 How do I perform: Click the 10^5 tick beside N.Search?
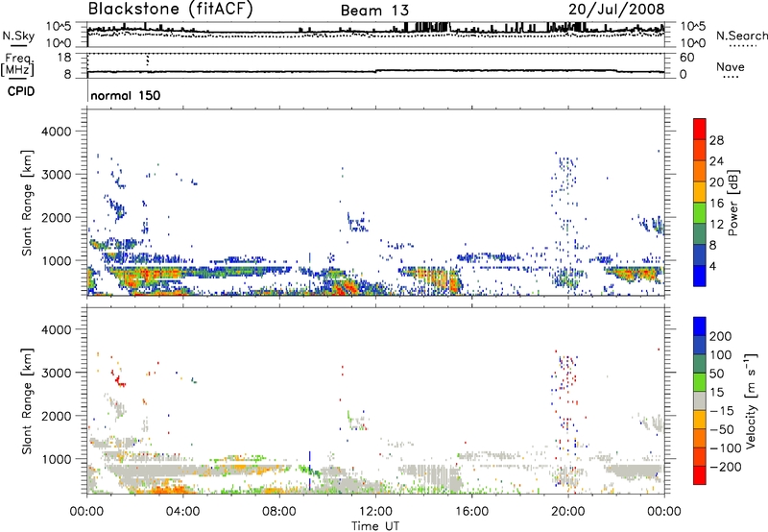tap(692, 27)
